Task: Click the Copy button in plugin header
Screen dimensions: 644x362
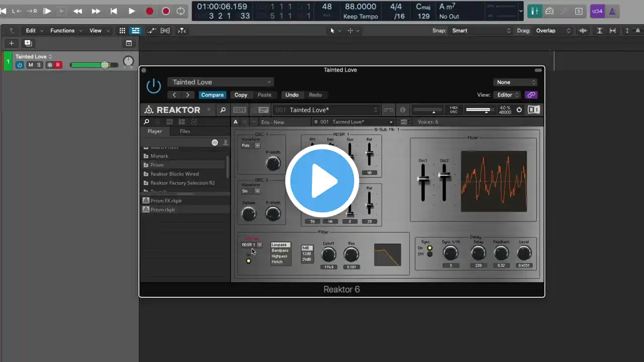Action: click(x=241, y=95)
